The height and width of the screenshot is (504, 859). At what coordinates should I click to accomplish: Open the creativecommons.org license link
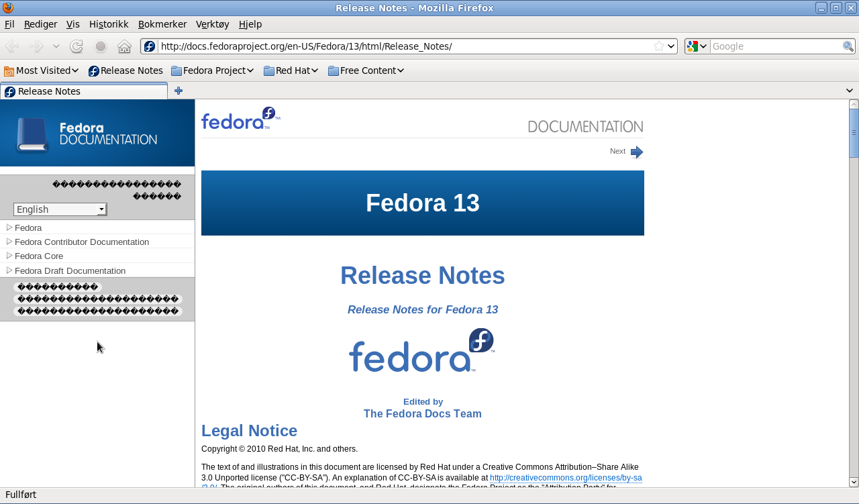(x=566, y=478)
